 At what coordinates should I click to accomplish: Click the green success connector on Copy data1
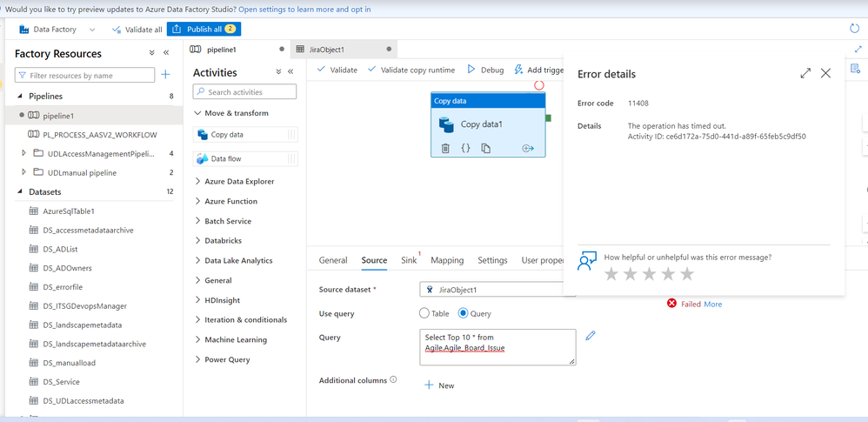[x=548, y=117]
